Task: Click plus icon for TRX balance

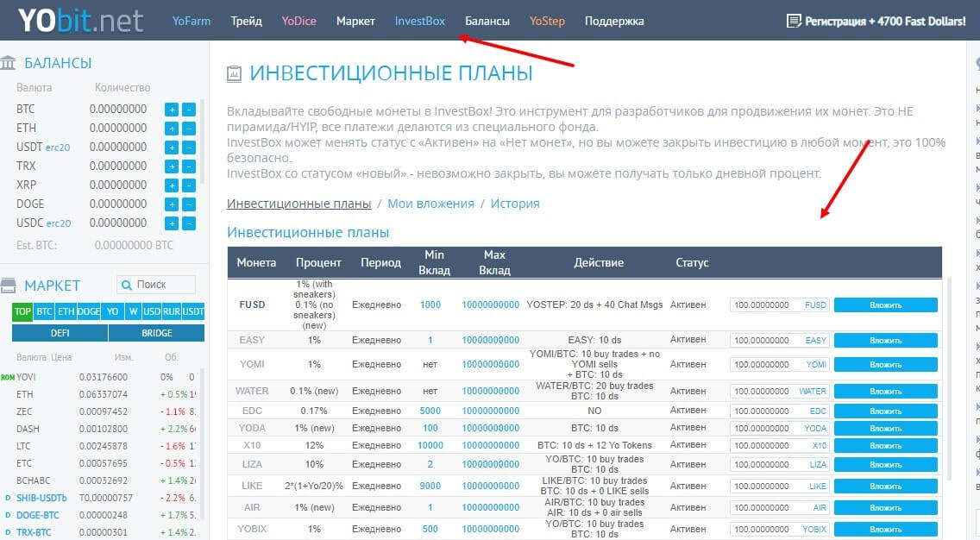Action: 172,166
